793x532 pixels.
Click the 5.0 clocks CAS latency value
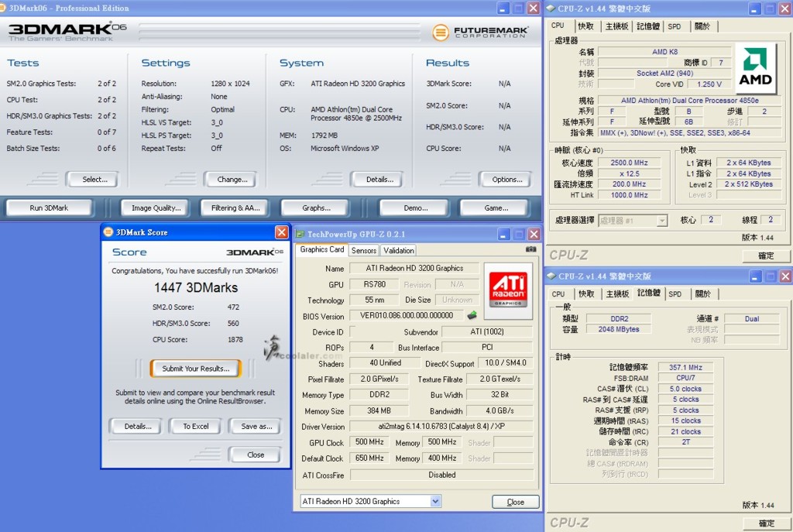[x=686, y=389]
